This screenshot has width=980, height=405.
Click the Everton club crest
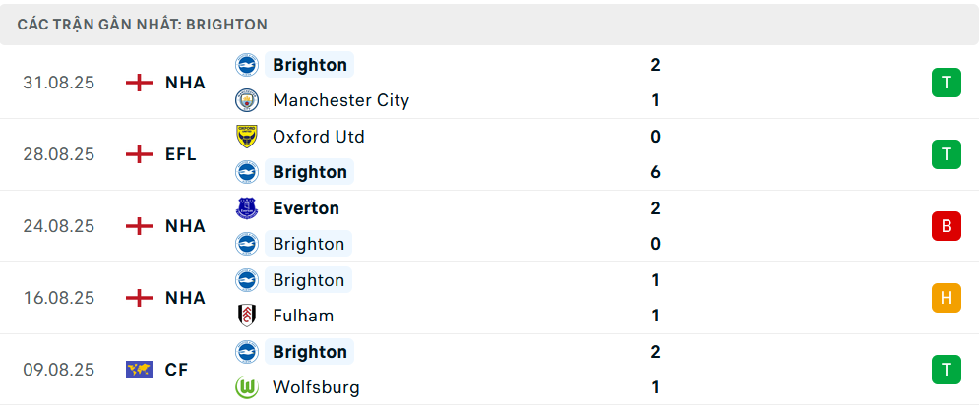click(246, 208)
